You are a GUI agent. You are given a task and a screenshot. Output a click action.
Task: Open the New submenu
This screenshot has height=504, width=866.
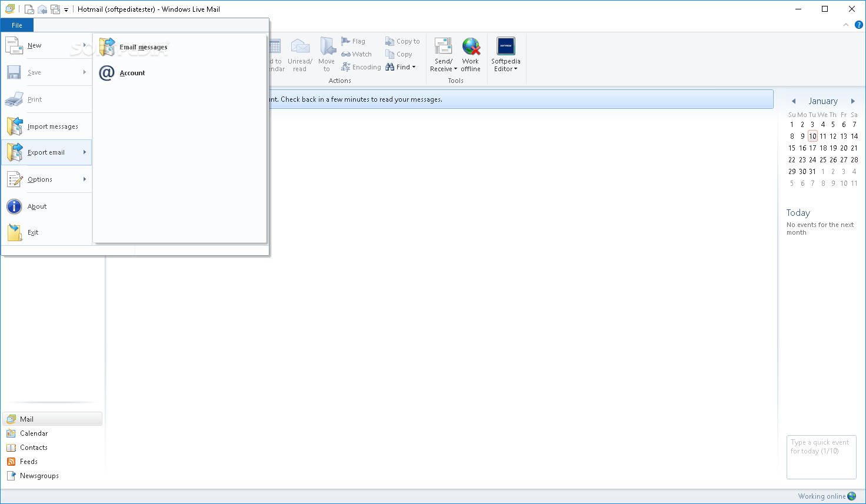click(46, 45)
